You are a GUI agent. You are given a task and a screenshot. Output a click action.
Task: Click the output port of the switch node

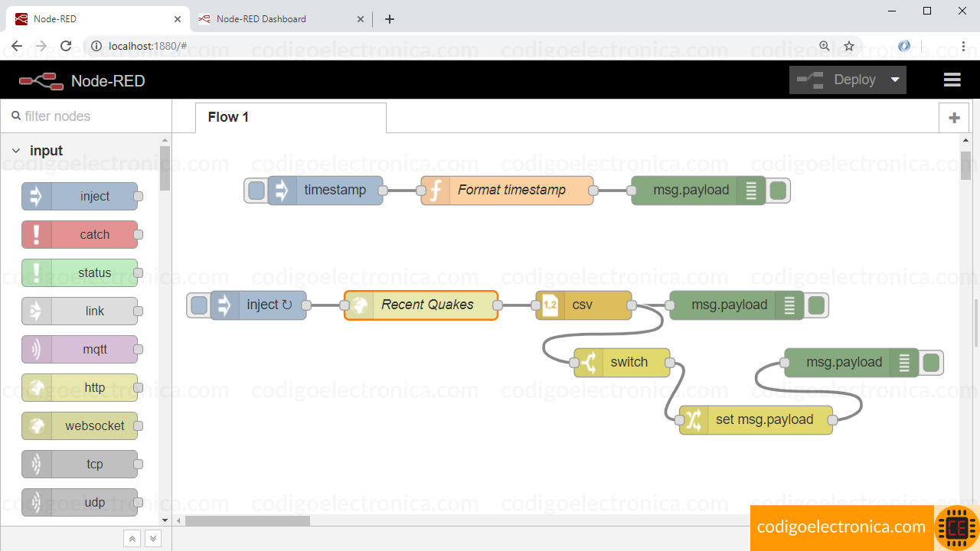pyautogui.click(x=669, y=363)
